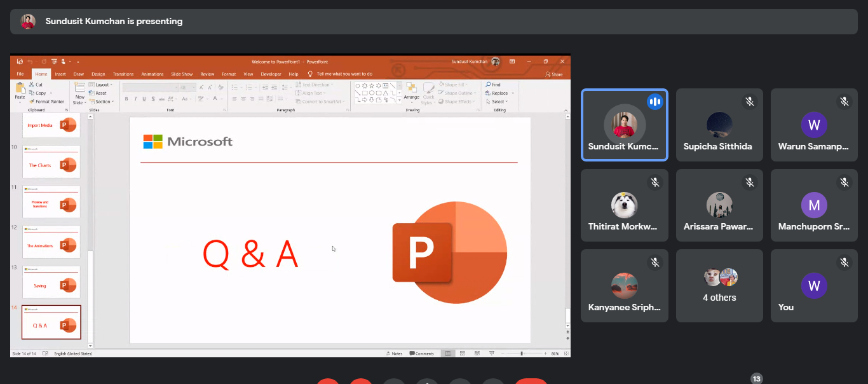The height and width of the screenshot is (384, 868).
Task: Toggle Italic formatting
Action: 136,99
